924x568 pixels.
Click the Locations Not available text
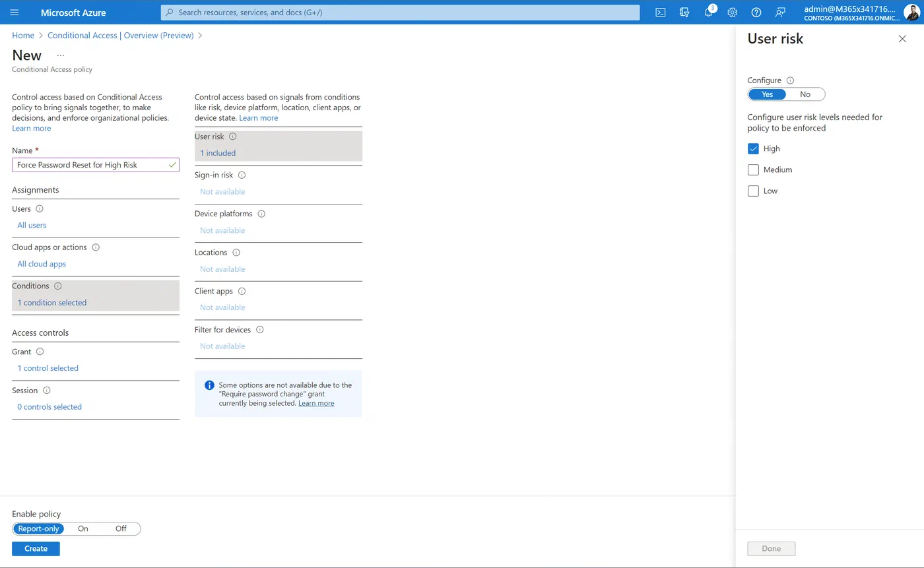coord(222,269)
